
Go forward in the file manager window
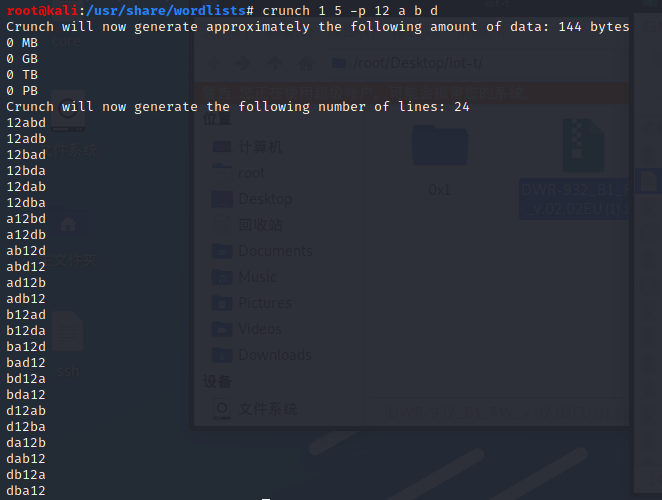(x=244, y=64)
